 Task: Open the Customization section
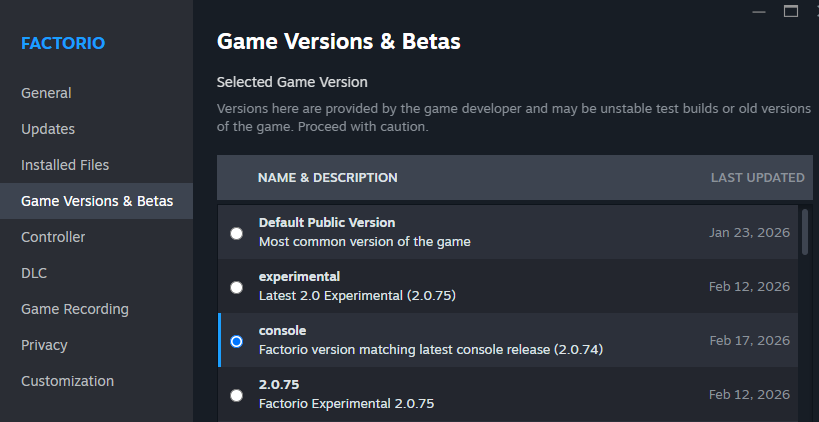pyautogui.click(x=67, y=381)
